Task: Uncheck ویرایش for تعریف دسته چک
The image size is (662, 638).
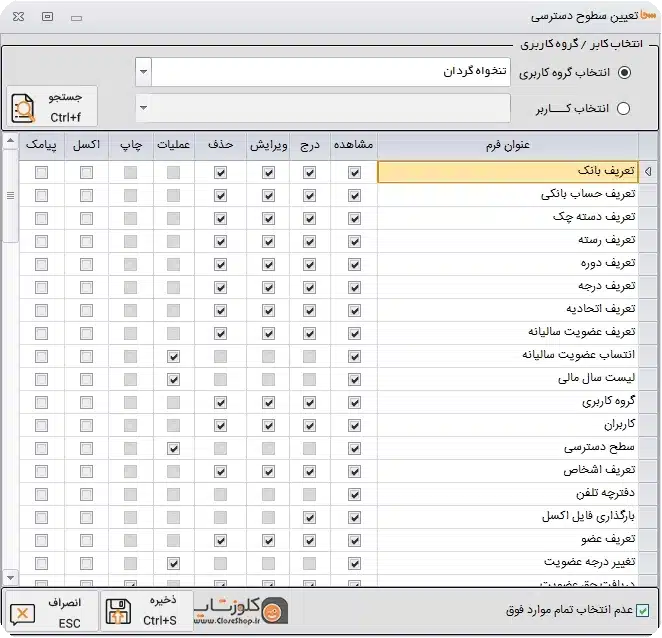Action: click(269, 218)
